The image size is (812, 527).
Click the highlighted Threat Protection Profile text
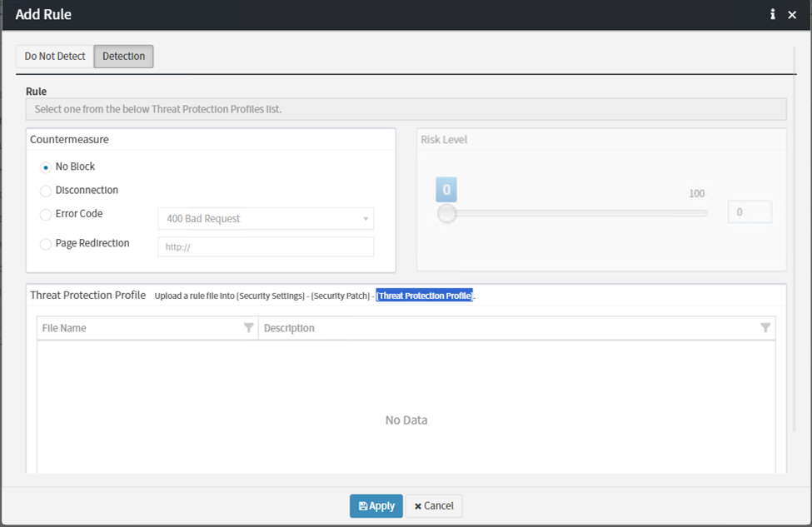[x=424, y=296]
